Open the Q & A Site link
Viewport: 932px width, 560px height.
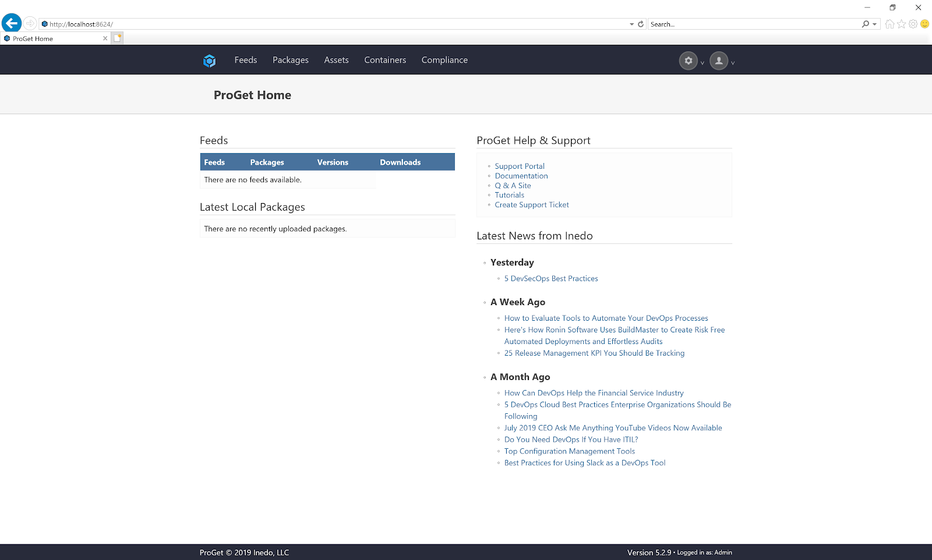click(513, 186)
